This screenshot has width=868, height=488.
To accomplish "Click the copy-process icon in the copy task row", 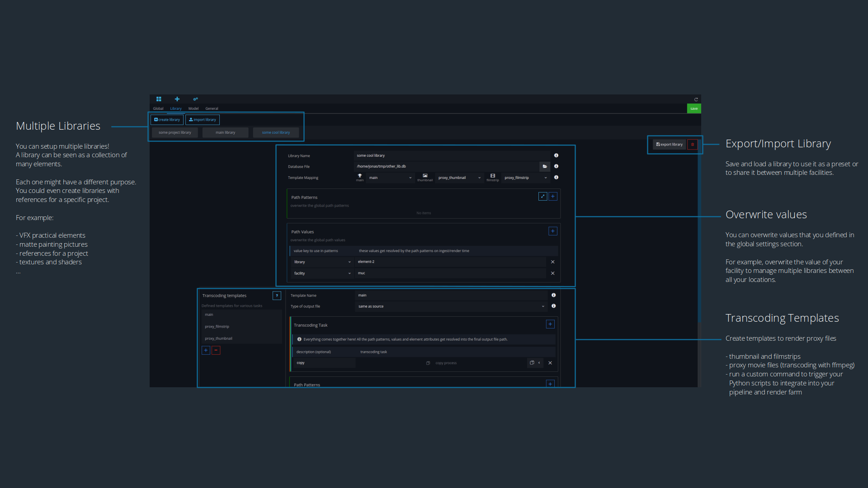I will point(428,363).
